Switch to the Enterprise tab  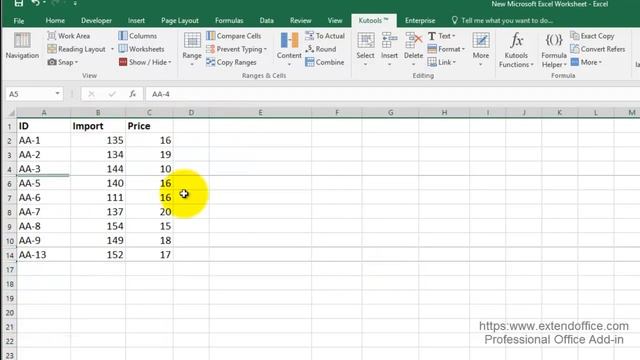click(x=420, y=20)
